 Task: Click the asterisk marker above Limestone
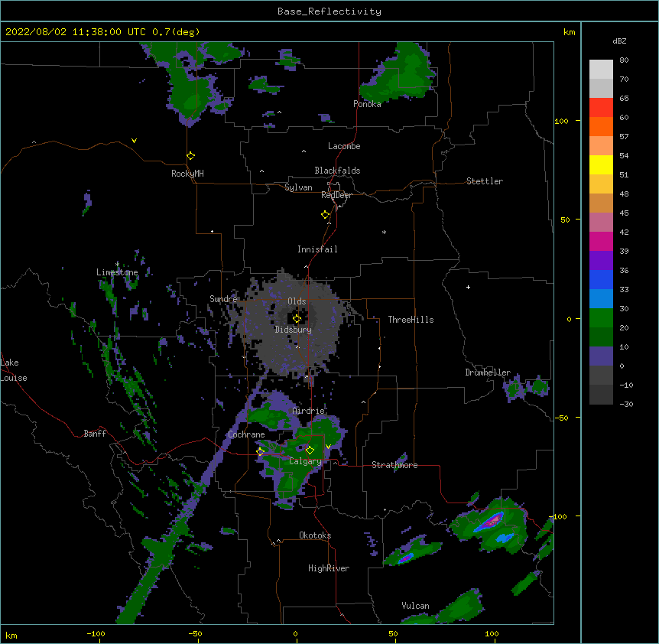(x=117, y=265)
